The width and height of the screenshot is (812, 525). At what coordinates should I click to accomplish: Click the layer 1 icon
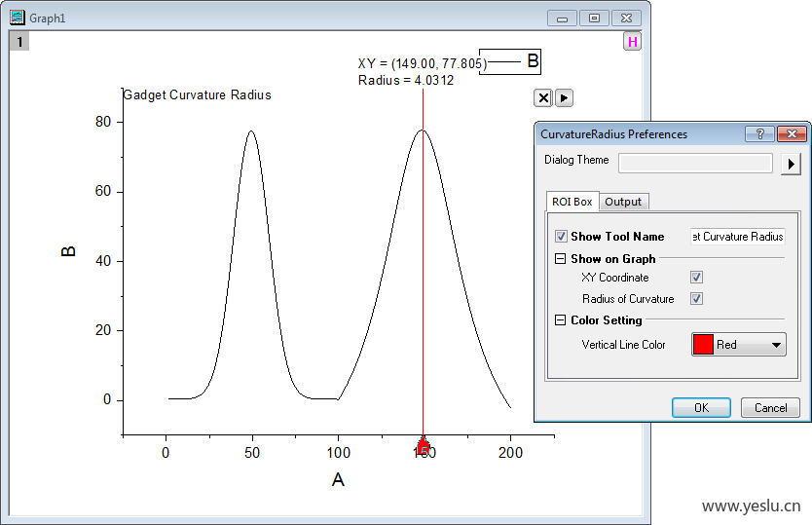(x=19, y=41)
